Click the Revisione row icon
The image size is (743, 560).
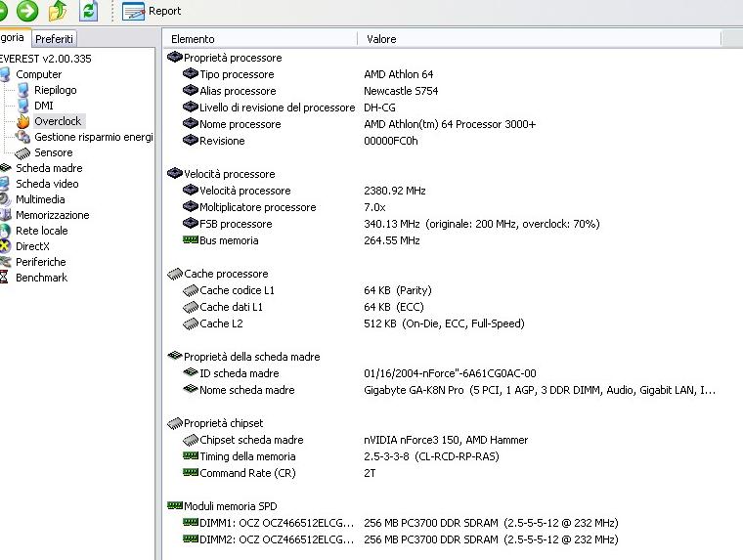191,140
